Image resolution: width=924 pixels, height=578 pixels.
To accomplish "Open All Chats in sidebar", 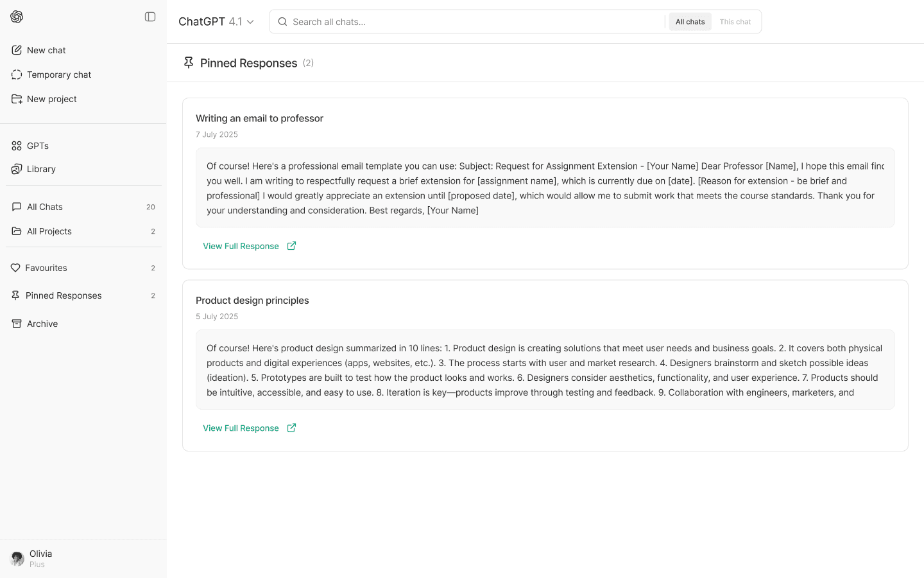I will coord(83,207).
